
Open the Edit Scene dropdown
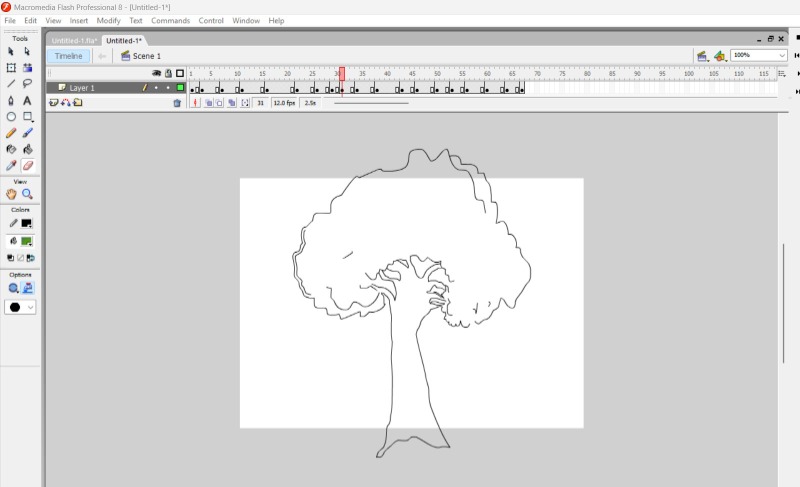pyautogui.click(x=702, y=56)
